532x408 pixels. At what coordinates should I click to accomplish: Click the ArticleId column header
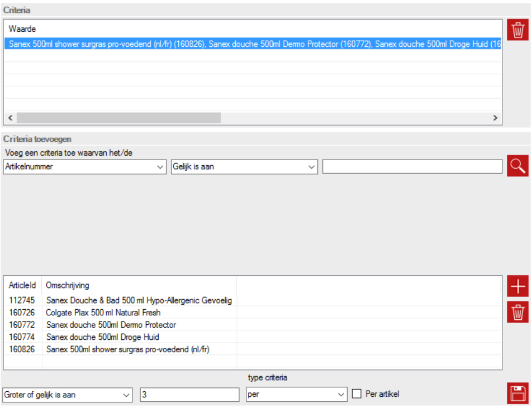[22, 285]
